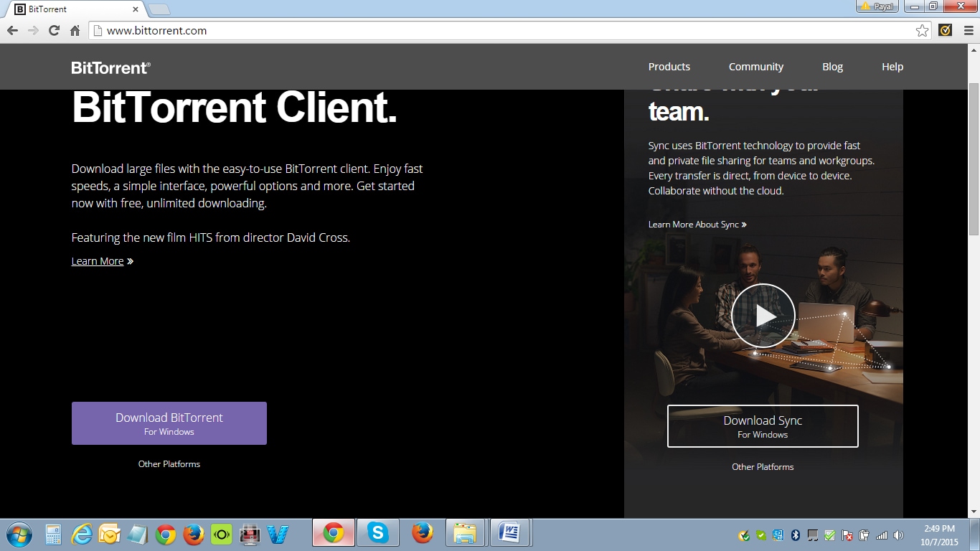Click the browser forward arrow

click(33, 31)
